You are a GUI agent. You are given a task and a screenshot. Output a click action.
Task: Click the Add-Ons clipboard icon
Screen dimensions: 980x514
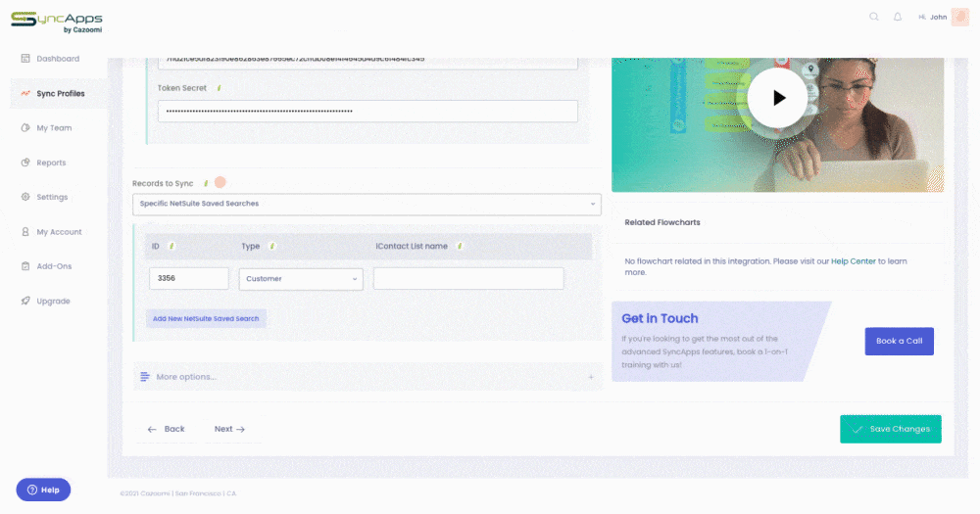point(25,266)
